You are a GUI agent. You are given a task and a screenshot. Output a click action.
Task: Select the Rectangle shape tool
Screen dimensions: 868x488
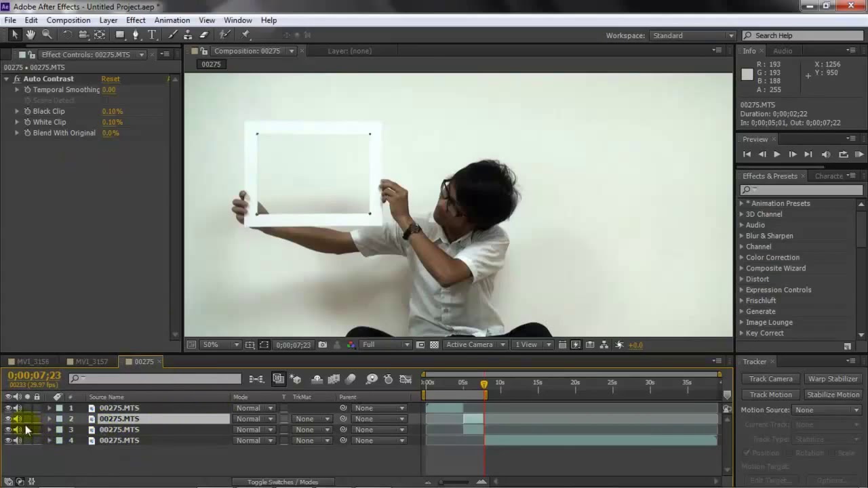click(120, 35)
